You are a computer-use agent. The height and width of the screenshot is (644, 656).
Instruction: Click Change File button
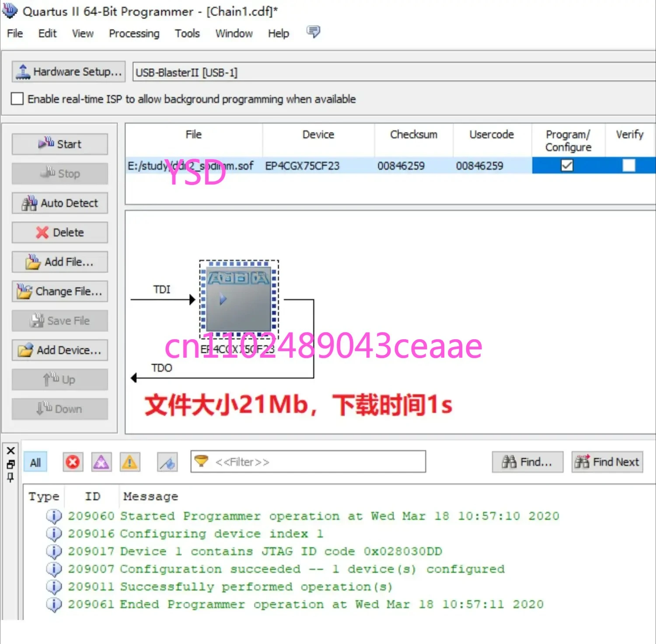click(x=60, y=291)
